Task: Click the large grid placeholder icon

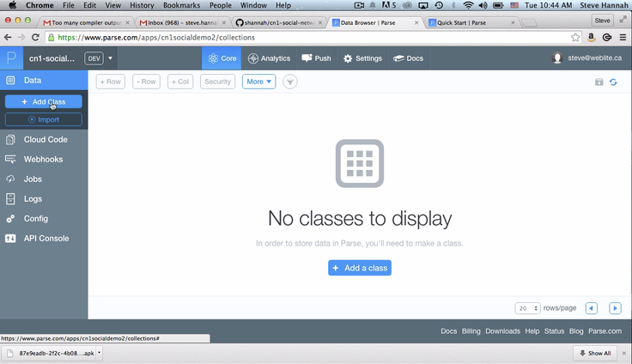Action: [x=360, y=163]
